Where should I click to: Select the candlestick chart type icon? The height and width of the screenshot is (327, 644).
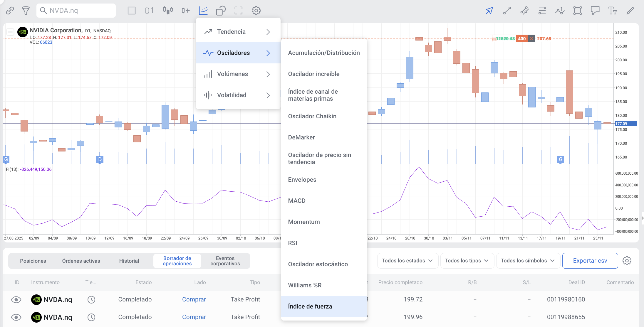168,11
